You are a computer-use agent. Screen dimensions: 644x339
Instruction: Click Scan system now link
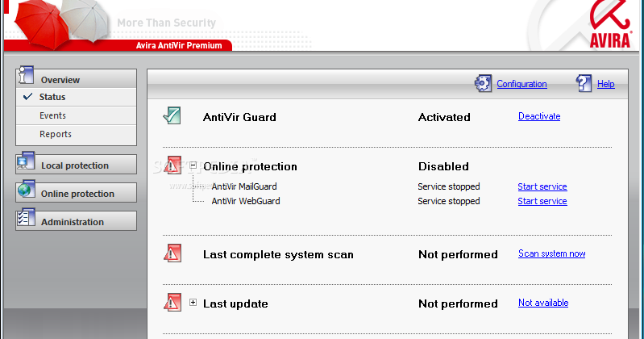pos(551,253)
